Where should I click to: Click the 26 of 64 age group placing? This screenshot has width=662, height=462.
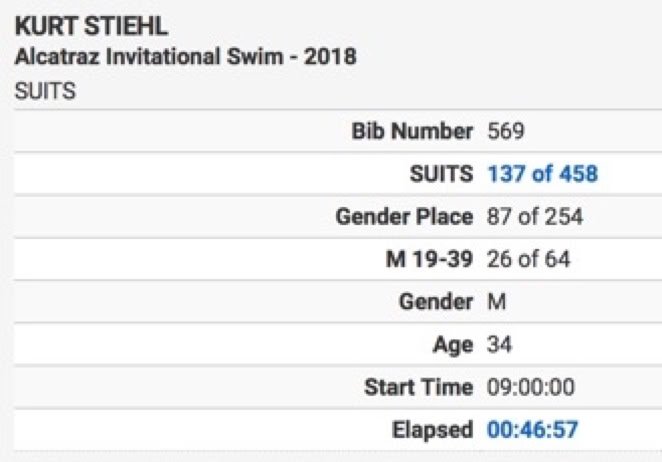pos(529,259)
